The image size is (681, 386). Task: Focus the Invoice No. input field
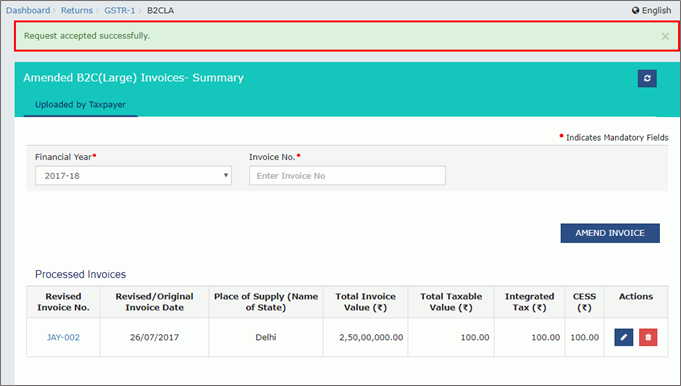[347, 176]
